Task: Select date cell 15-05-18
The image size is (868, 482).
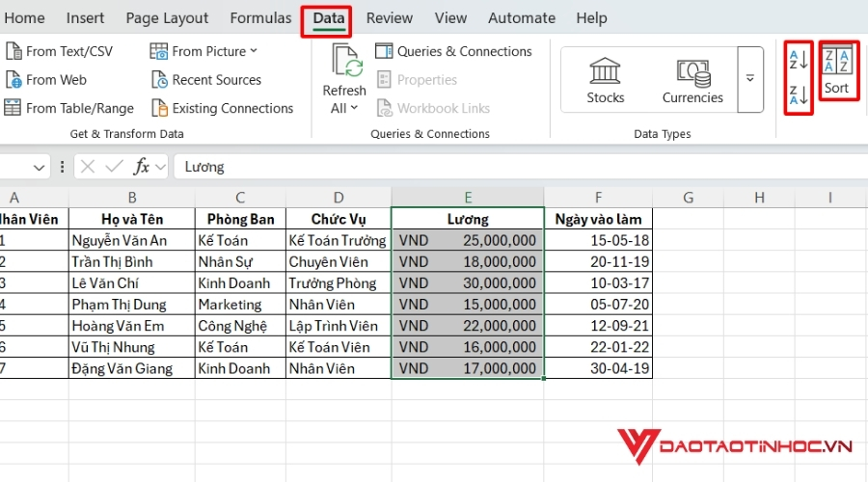Action: pos(598,240)
